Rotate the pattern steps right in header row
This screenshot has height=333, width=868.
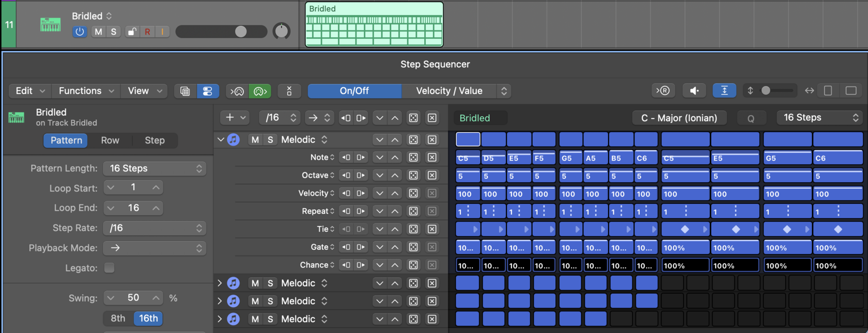pyautogui.click(x=361, y=118)
